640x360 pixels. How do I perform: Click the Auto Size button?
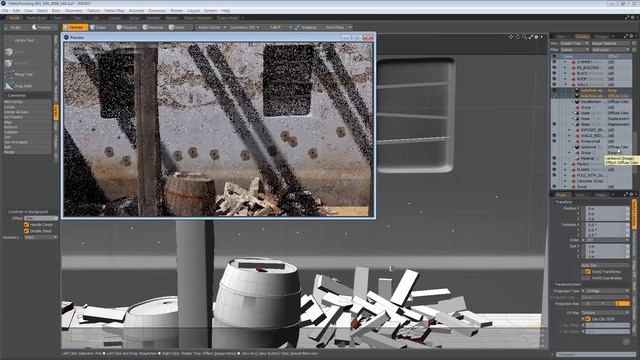coord(606,265)
